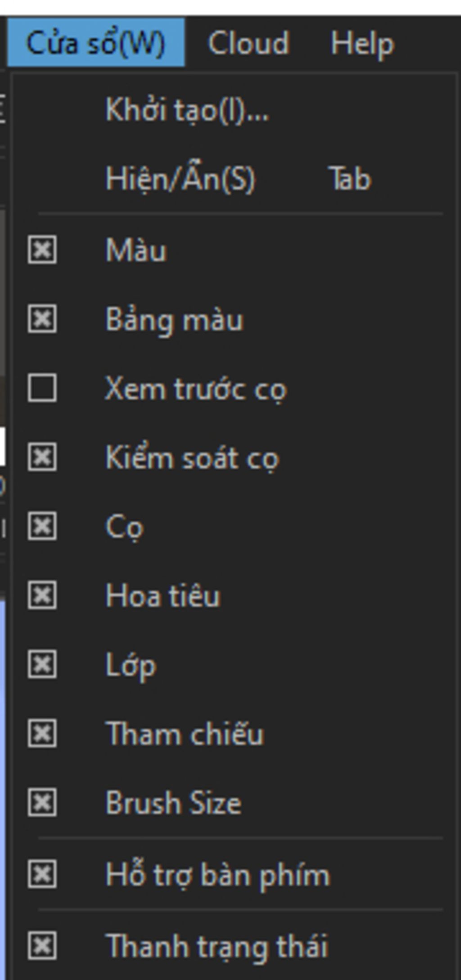The width and height of the screenshot is (461, 980).
Task: Select Khởi tạo(I)... menu entry
Action: coord(187,110)
